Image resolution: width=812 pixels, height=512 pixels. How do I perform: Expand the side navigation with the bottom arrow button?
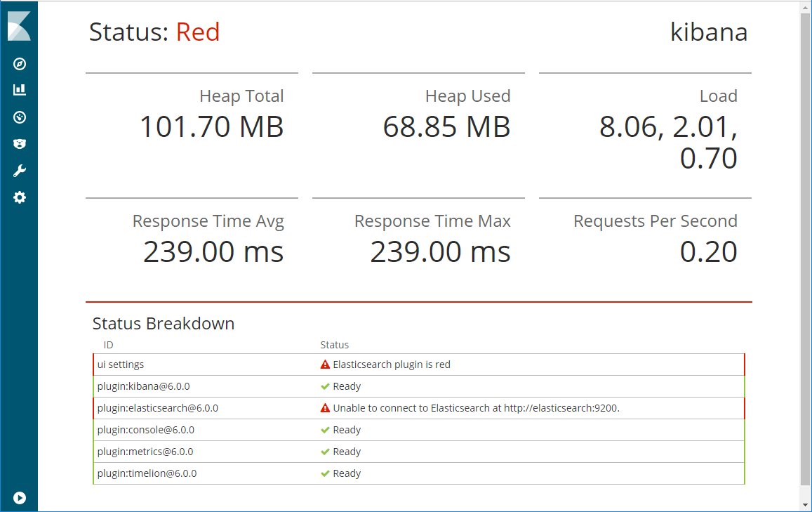[x=20, y=497]
